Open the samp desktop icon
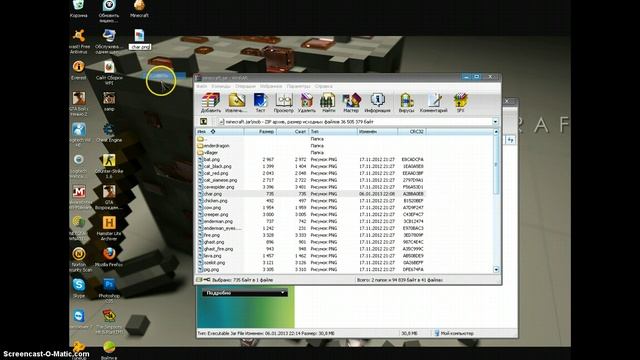640x360 pixels. point(109,101)
